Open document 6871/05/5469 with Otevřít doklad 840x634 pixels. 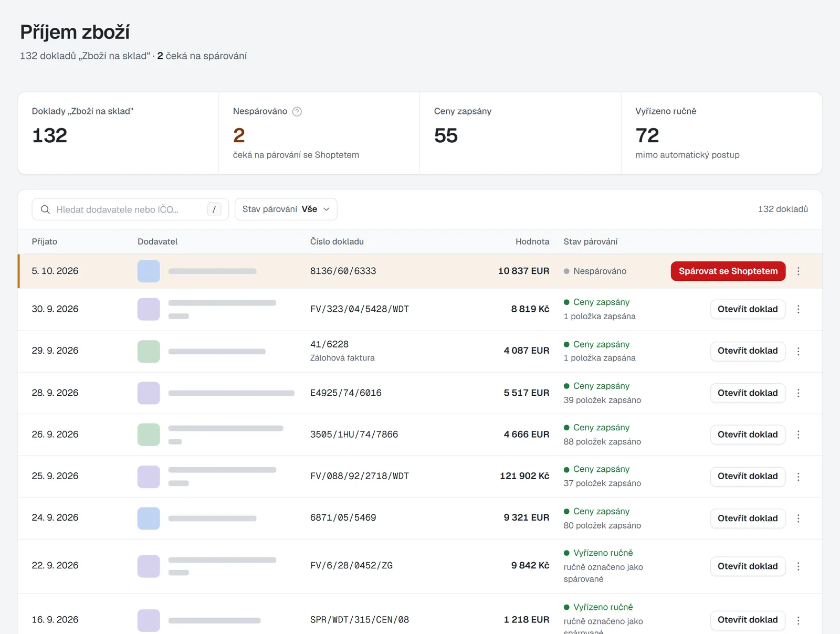(x=748, y=519)
